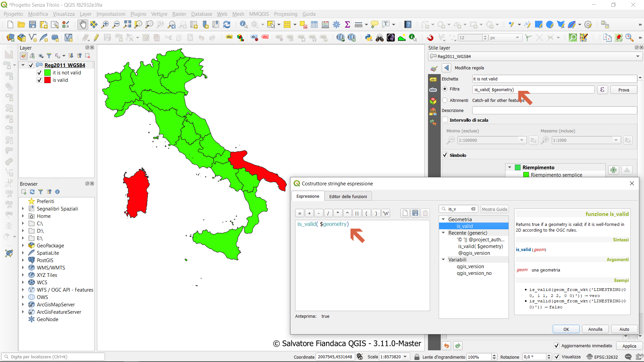Switch to the Espressione tab
This screenshot has width=644, height=362.
point(308,196)
